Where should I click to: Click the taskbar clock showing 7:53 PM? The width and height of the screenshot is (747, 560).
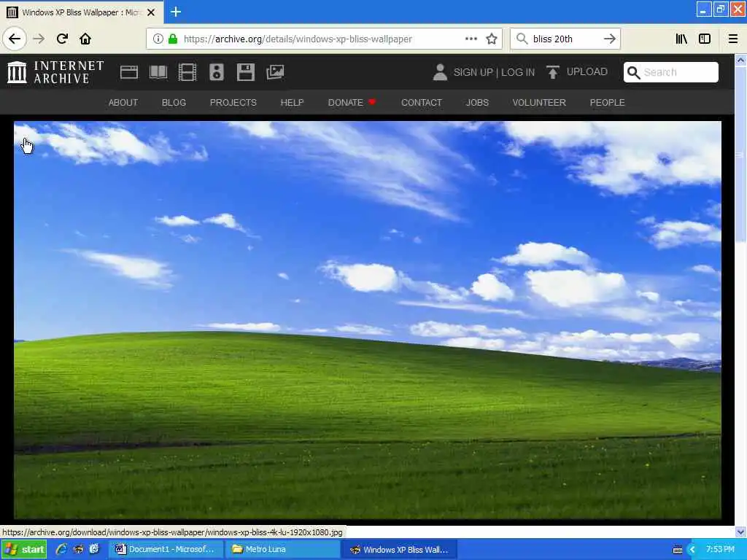pos(720,549)
